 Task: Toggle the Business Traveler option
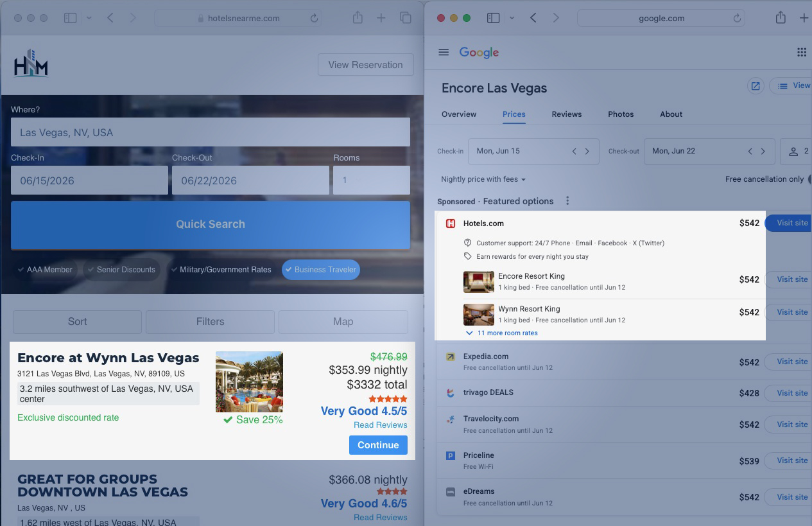[320, 270]
